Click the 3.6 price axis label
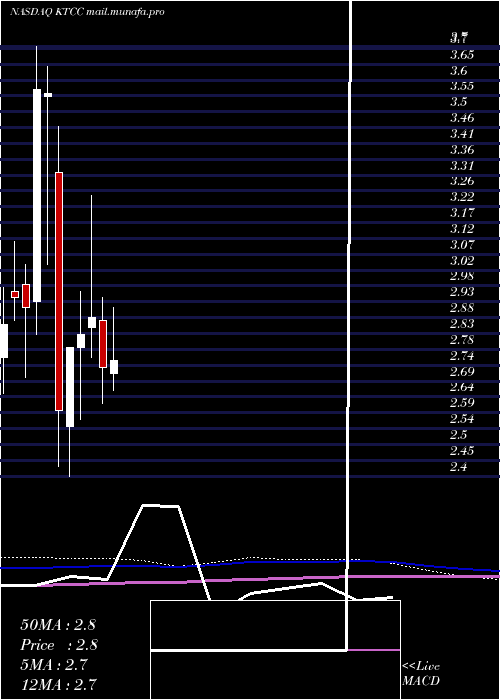Screen dimensions: 500x700 (459, 71)
